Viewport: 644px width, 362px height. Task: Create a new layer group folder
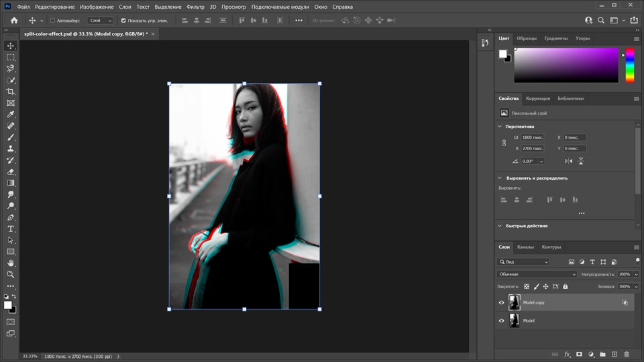(602, 354)
